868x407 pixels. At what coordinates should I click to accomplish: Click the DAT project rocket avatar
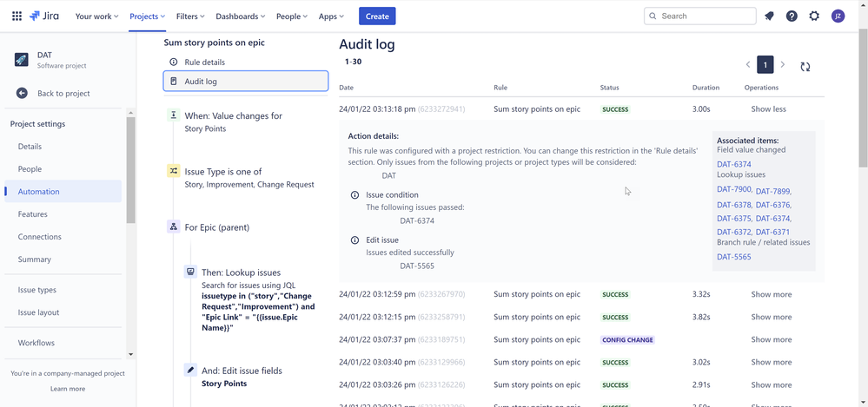point(22,60)
